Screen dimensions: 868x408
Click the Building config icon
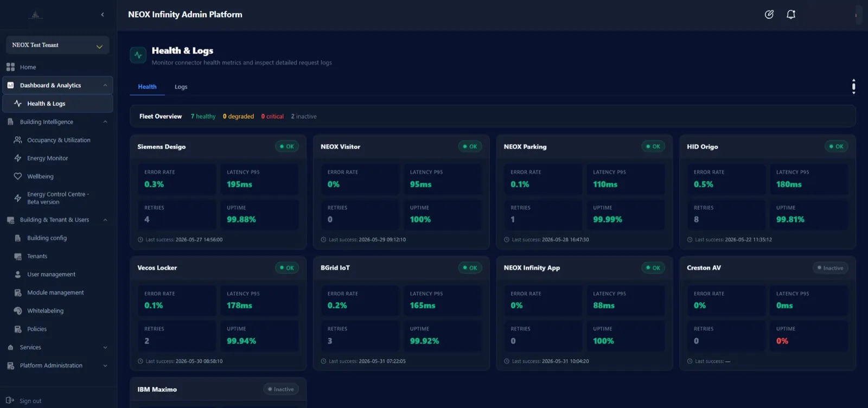(18, 238)
